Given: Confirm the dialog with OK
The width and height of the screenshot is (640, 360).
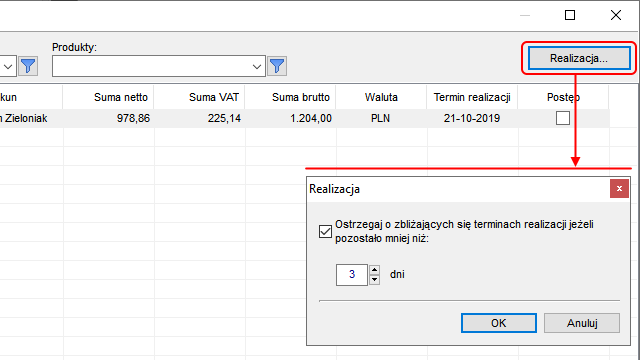Looking at the screenshot, I should [x=499, y=323].
